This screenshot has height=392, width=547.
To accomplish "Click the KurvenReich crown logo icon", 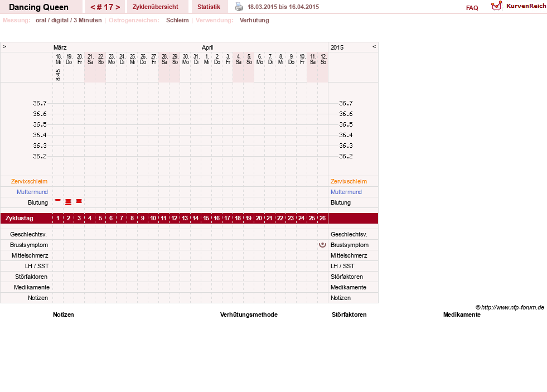I will tap(496, 5).
